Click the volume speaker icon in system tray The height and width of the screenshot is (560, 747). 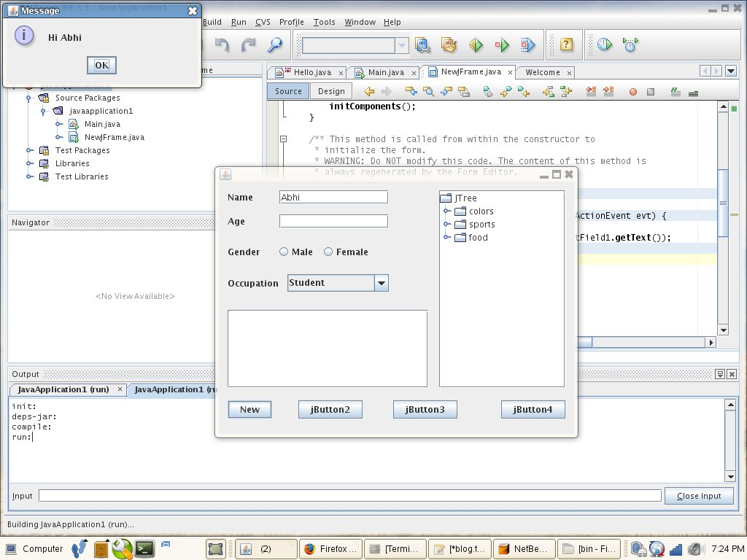click(x=696, y=549)
